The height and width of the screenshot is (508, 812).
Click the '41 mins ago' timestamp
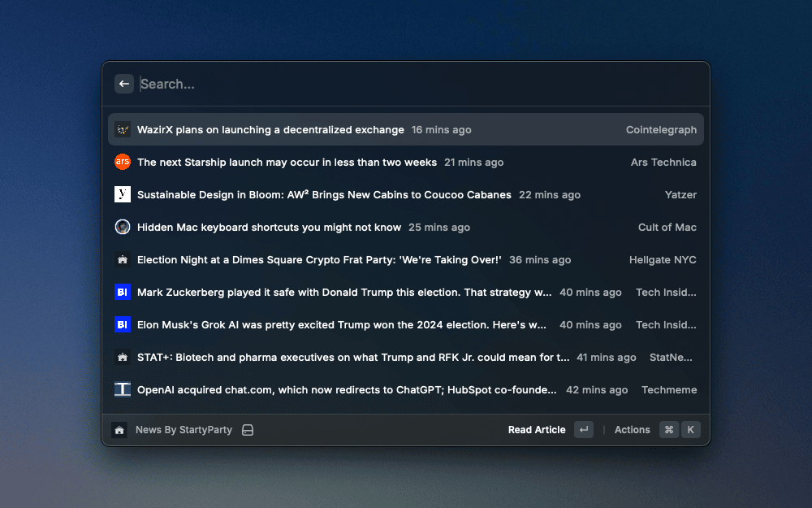click(x=607, y=357)
